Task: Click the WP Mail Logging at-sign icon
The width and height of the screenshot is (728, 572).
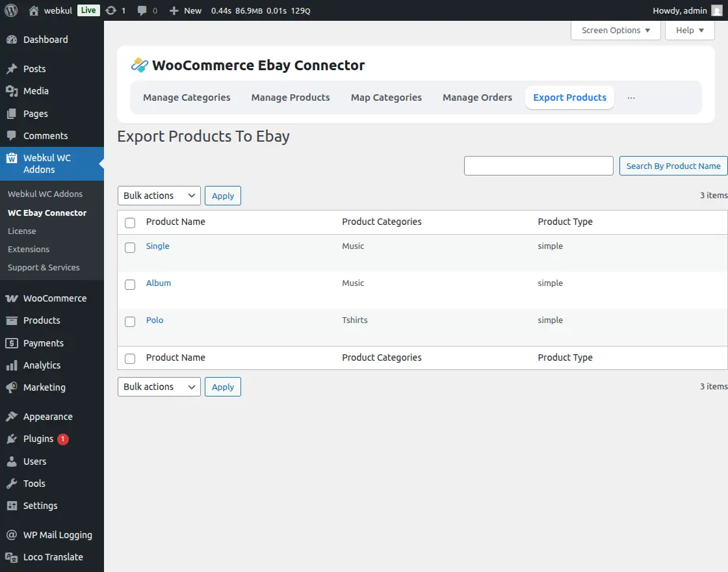Action: coord(12,536)
